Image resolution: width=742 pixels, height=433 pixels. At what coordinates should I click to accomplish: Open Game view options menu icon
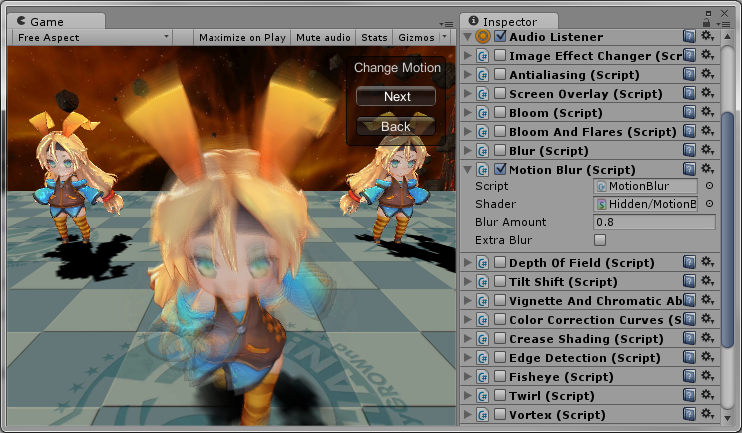[x=446, y=24]
